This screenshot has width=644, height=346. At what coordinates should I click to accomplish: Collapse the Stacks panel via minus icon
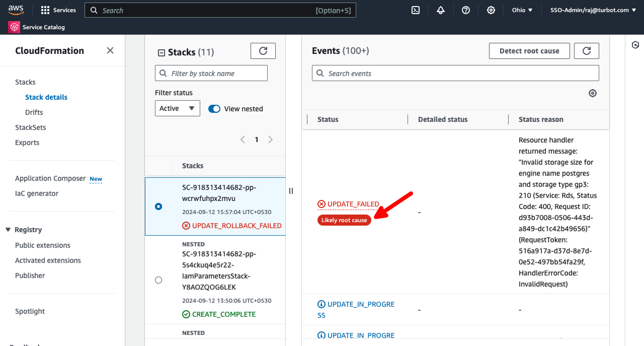click(x=161, y=52)
